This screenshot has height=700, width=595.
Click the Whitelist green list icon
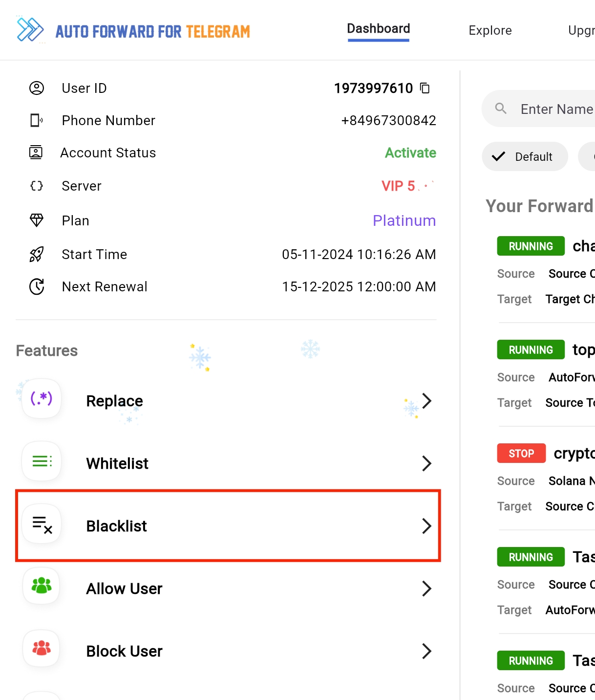42,461
